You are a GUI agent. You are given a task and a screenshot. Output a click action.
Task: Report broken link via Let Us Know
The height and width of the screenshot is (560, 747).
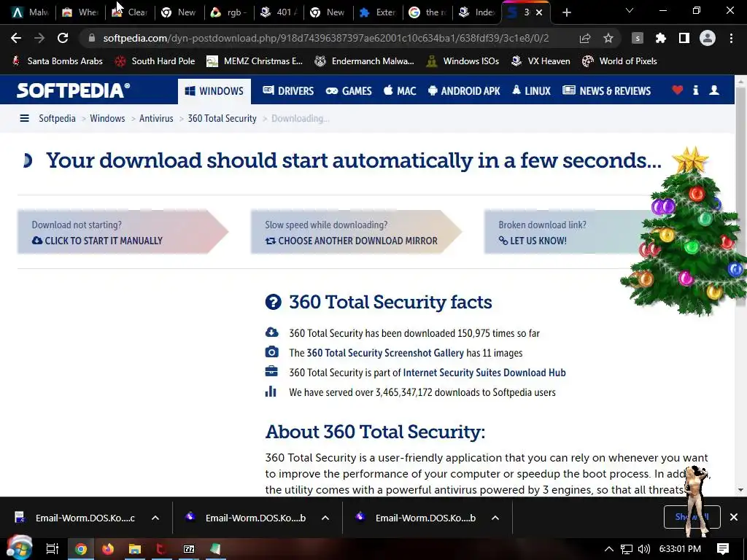[533, 241]
